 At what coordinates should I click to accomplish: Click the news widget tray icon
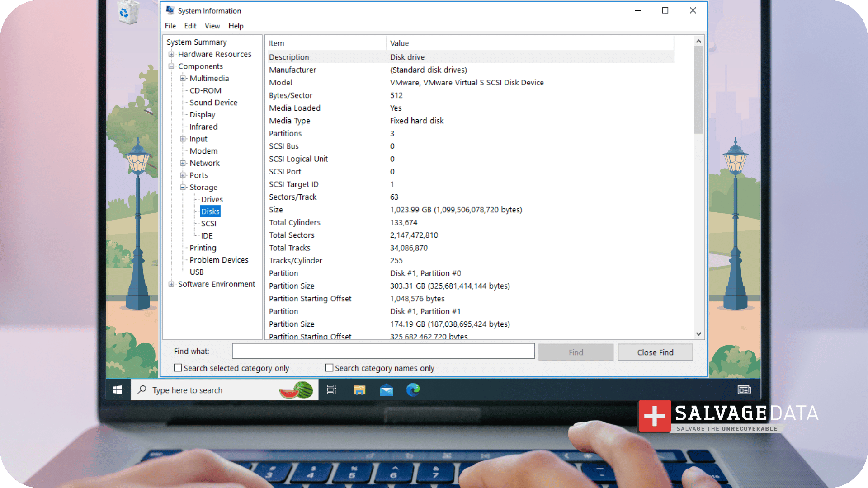[744, 390]
